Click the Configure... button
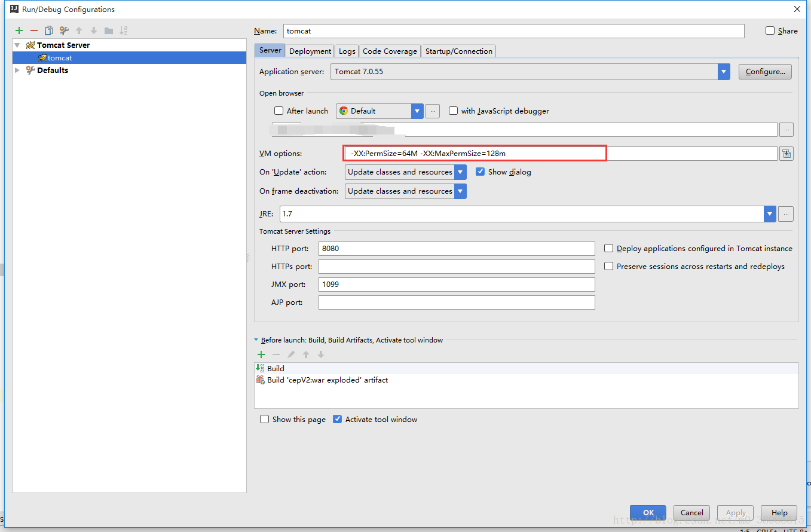811x532 pixels. tap(766, 72)
